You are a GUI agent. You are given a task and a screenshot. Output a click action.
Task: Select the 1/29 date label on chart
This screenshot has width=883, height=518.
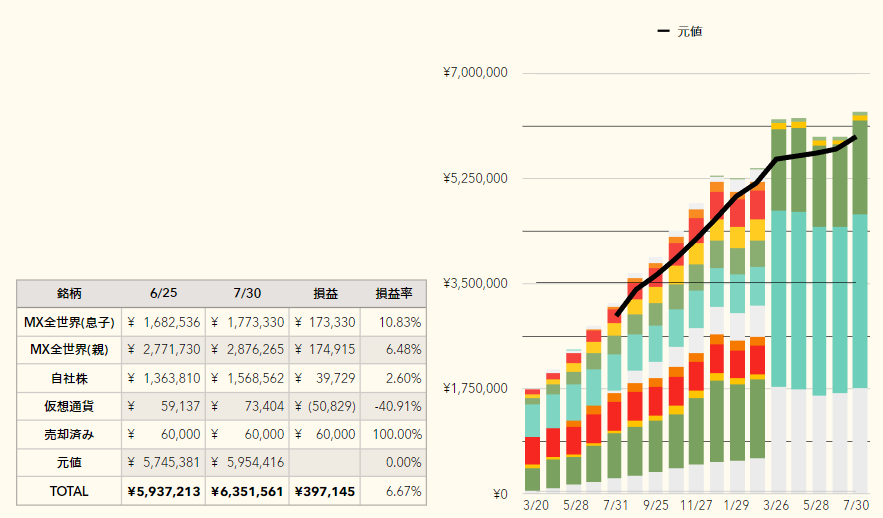[x=736, y=505]
